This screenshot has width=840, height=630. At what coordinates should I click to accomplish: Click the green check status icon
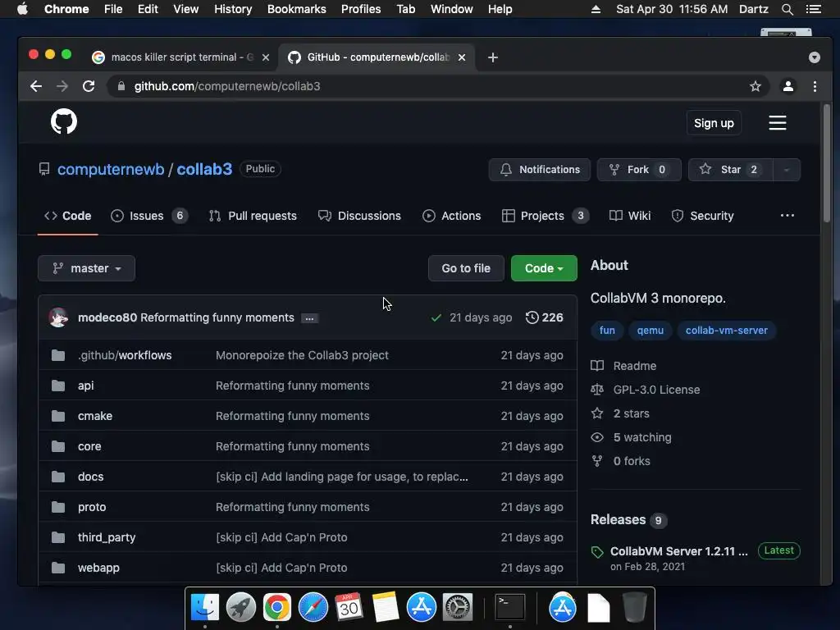click(x=436, y=317)
